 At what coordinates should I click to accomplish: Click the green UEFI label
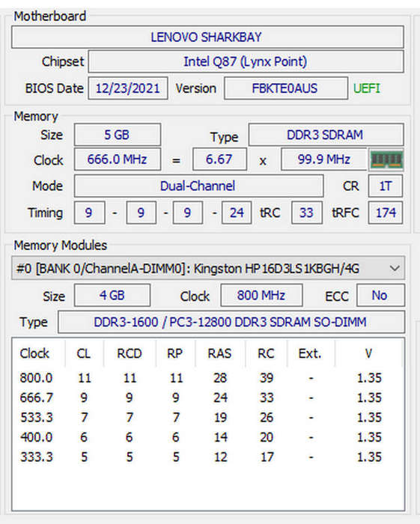pos(367,88)
